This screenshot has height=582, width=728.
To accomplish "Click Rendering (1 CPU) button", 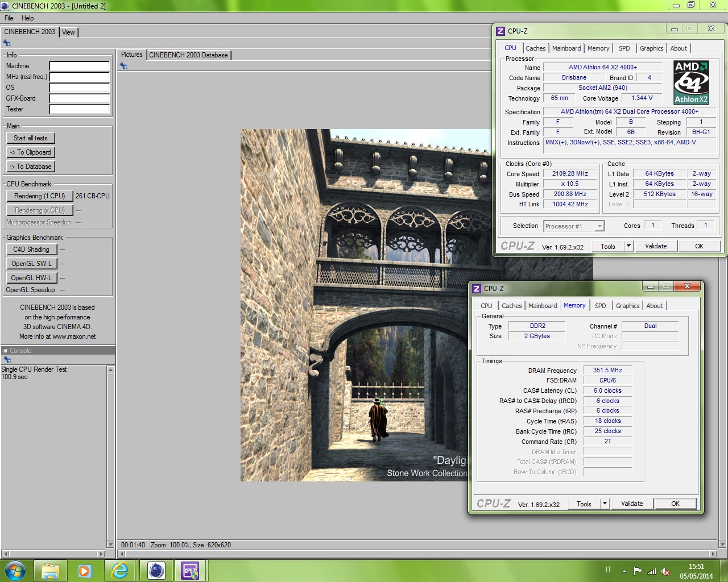I will tap(40, 196).
